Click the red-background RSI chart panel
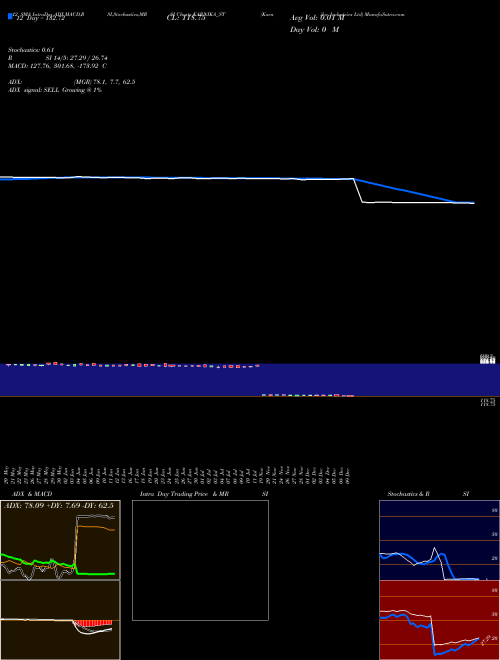The height and width of the screenshot is (660, 500). tap(439, 620)
